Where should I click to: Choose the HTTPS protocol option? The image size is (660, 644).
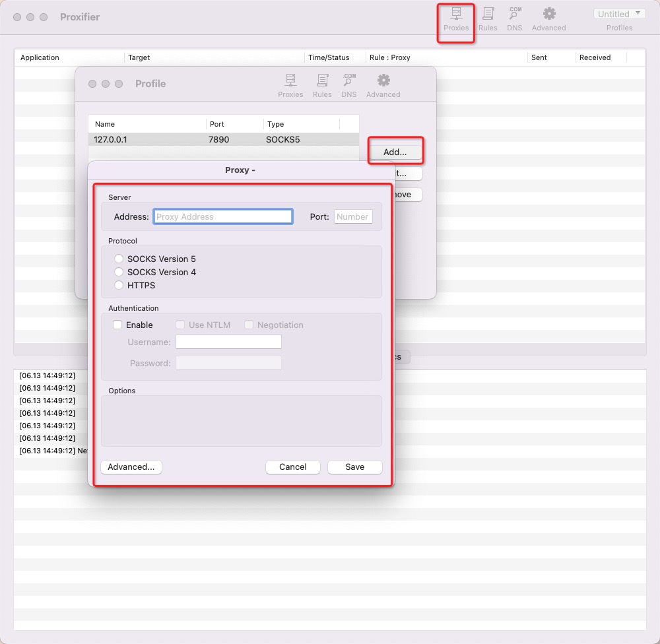(x=119, y=285)
